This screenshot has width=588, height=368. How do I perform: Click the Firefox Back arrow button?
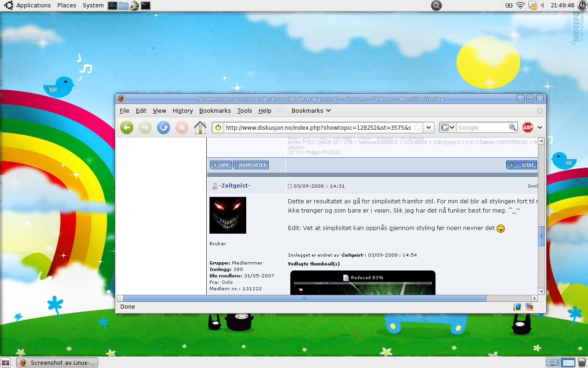click(x=127, y=127)
